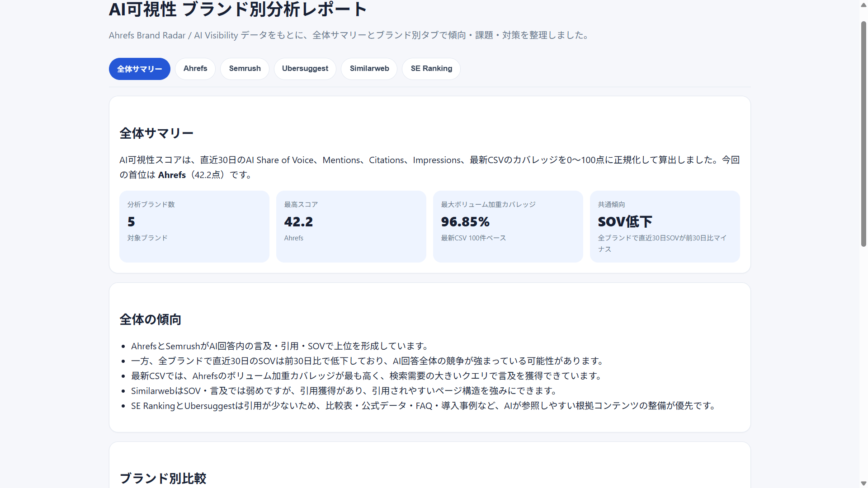Viewport: 868px width, 488px height.
Task: Click the bullet starting with 一方、全ブランドで
Action: (368, 361)
